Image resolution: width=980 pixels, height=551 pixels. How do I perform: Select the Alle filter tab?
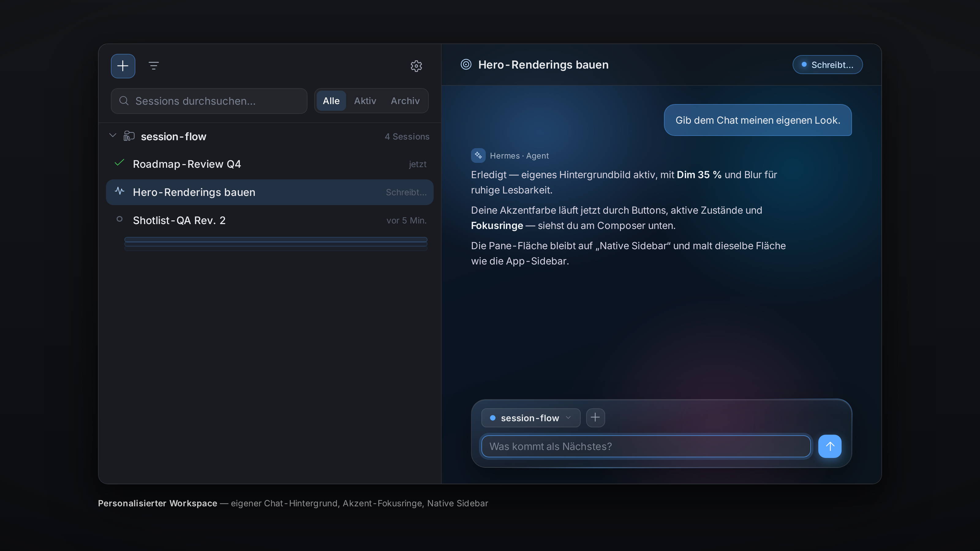(331, 101)
